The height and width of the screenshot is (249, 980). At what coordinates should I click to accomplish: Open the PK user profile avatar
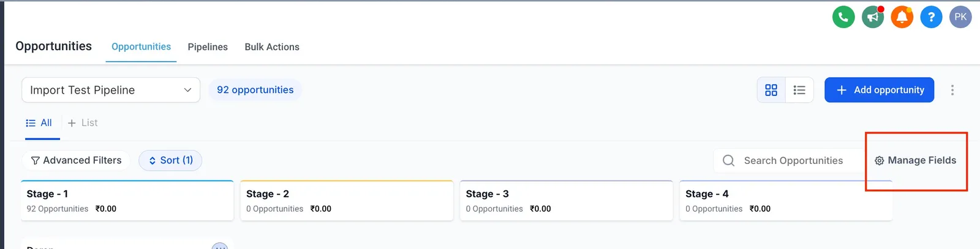pos(960,17)
